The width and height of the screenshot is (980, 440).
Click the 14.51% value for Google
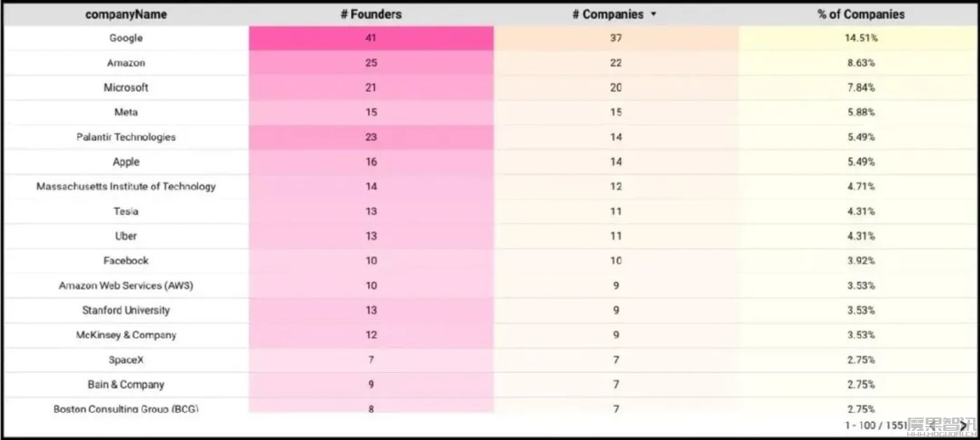pyautogui.click(x=861, y=38)
